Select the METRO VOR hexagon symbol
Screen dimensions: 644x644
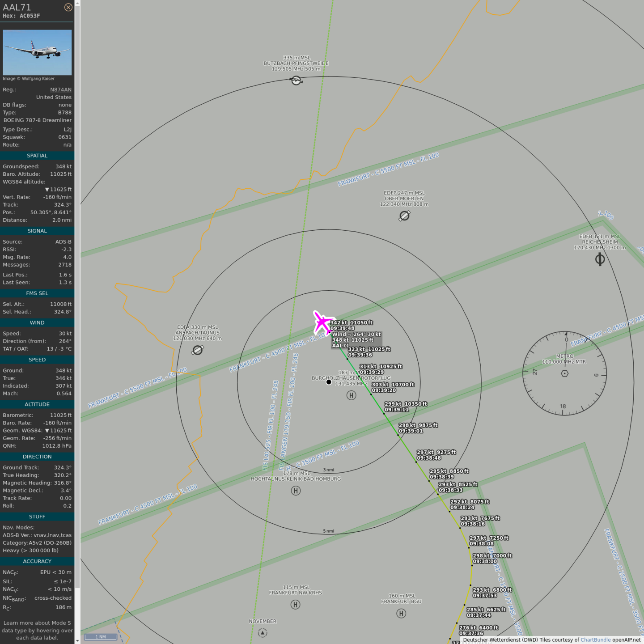click(565, 373)
